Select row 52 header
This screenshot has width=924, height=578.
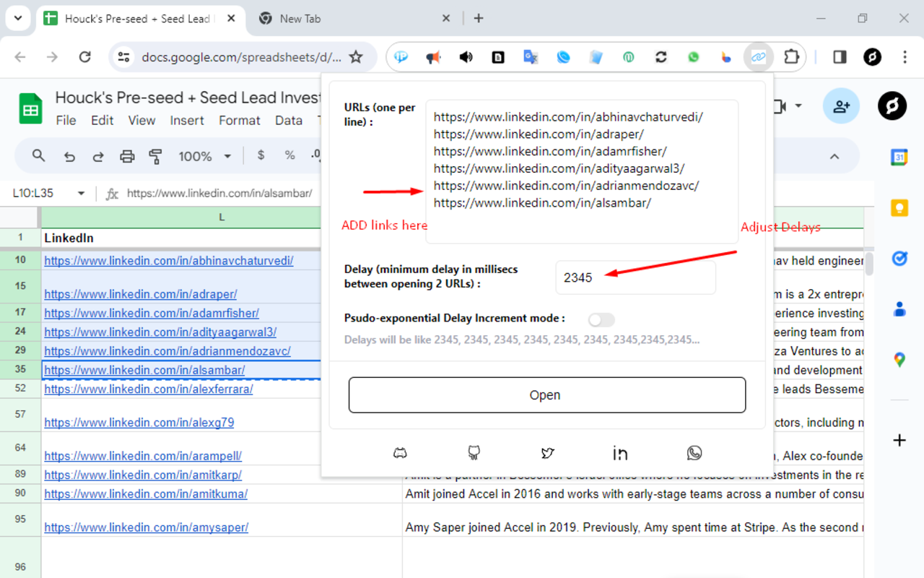click(20, 389)
